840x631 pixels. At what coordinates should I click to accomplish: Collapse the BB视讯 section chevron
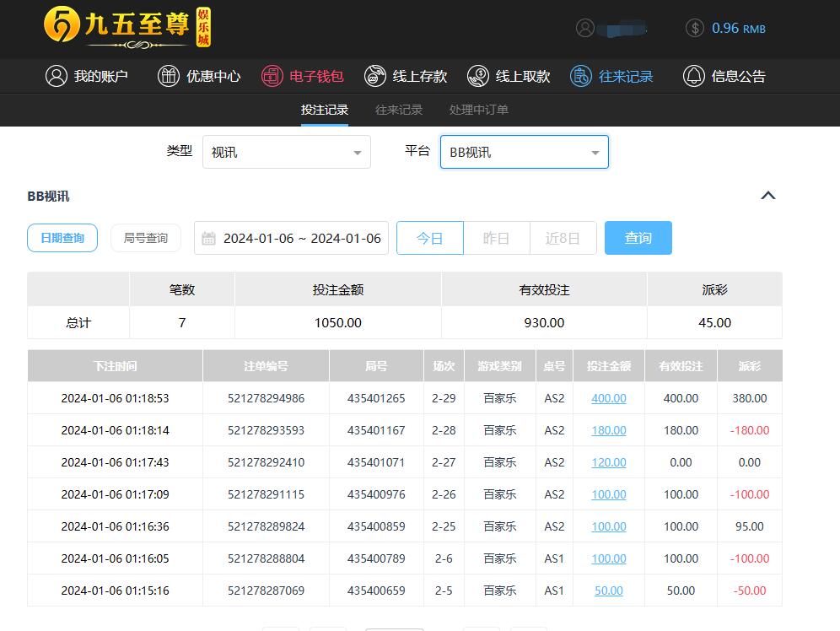click(767, 196)
